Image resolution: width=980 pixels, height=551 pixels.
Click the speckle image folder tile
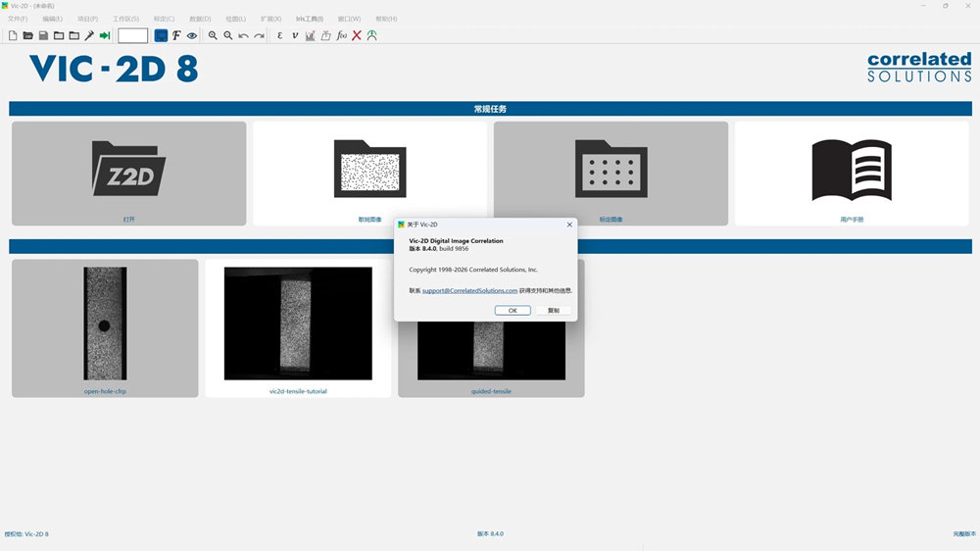(x=370, y=174)
